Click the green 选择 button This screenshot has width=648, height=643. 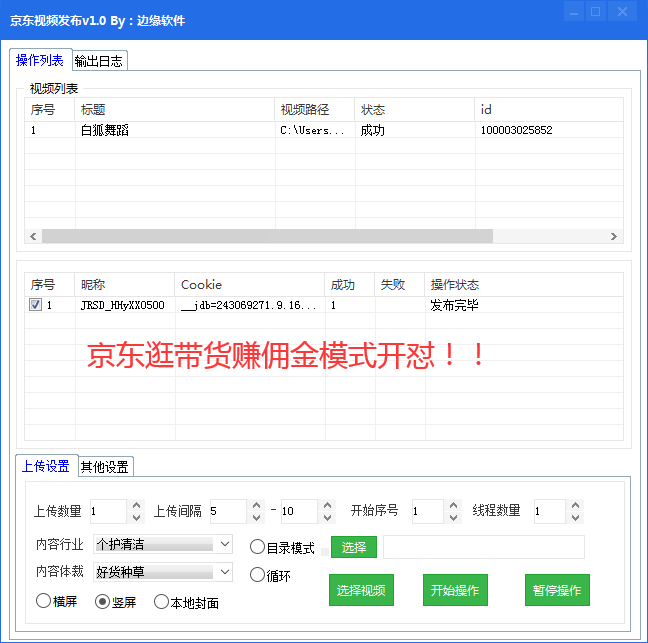tap(354, 547)
